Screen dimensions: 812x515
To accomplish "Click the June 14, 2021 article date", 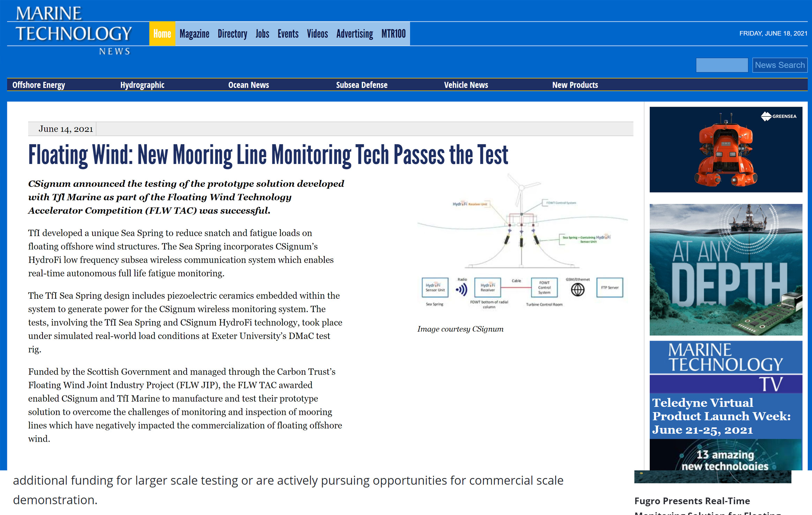I will click(x=66, y=129).
